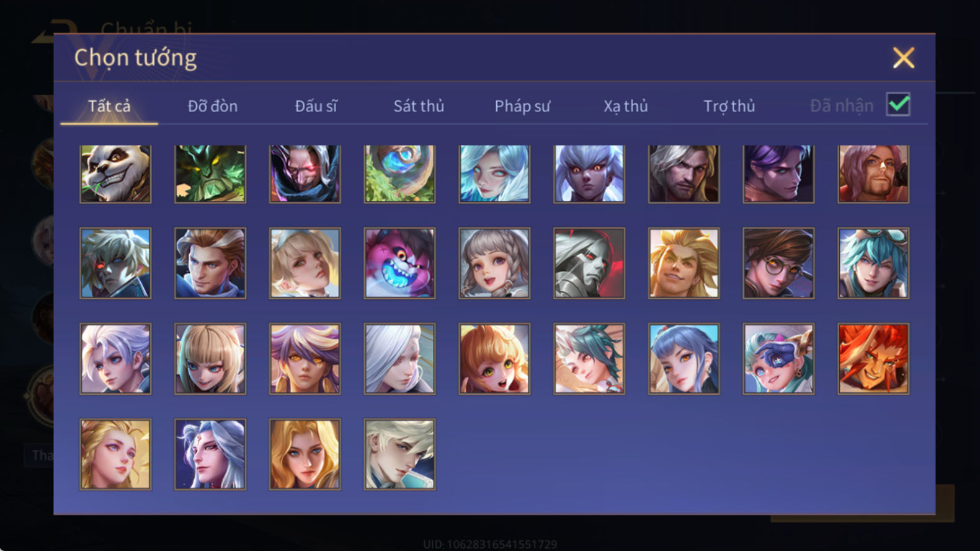Open the Sát thủ tab
Screen dimensions: 980x551
[419, 106]
